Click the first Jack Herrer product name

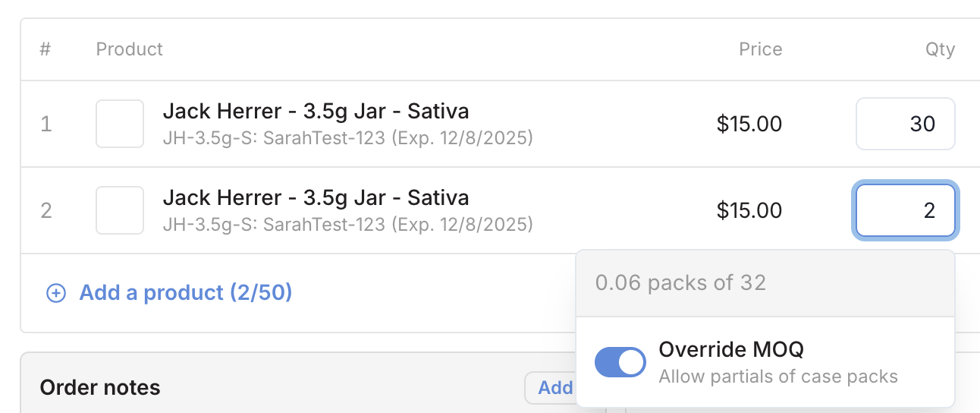(x=316, y=112)
